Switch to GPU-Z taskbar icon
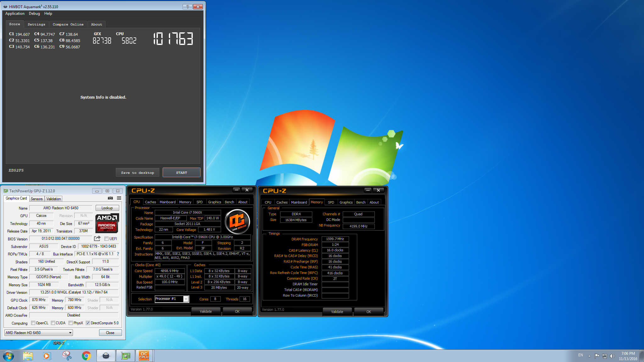Viewport: 644px width, 362px height. click(x=125, y=356)
